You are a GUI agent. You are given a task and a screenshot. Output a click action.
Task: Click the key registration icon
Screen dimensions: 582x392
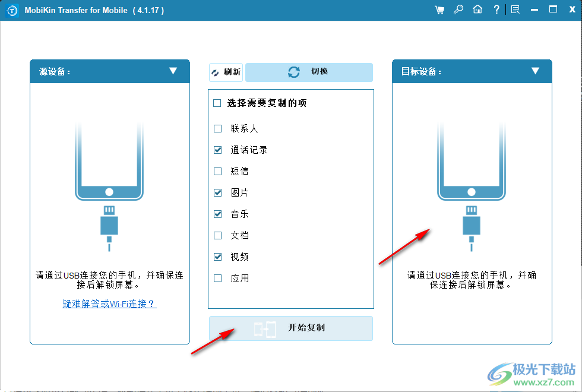coord(458,10)
